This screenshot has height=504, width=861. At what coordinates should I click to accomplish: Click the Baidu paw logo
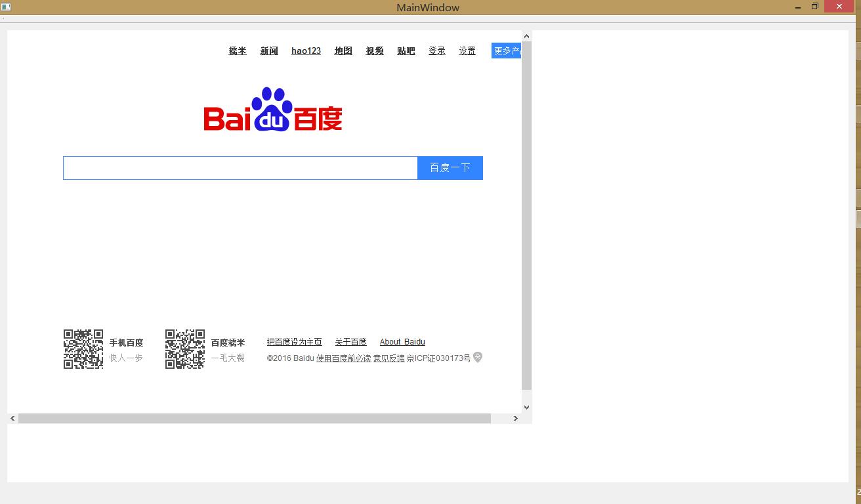coord(273,109)
